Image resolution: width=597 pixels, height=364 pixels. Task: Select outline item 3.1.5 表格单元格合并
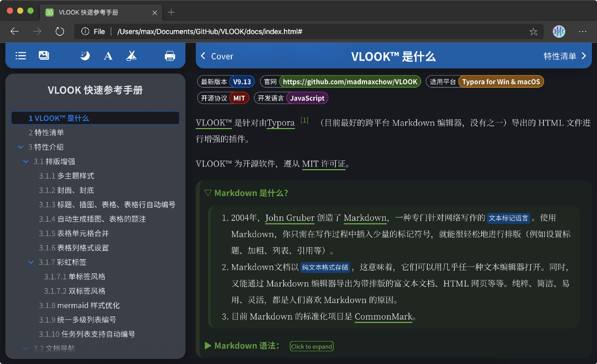74,234
